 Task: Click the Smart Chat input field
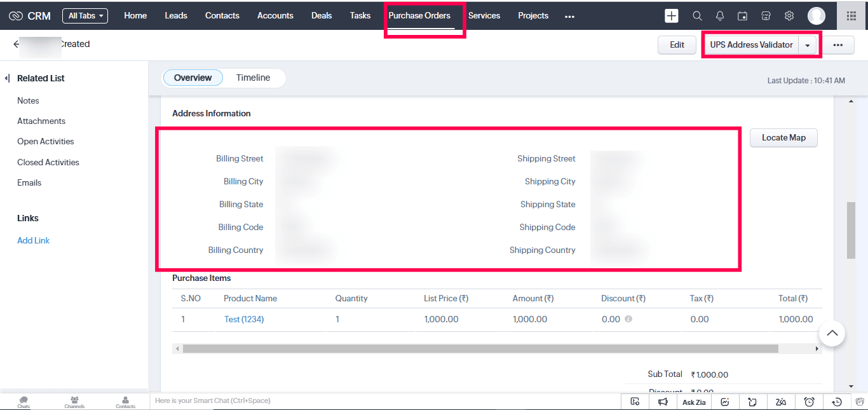point(384,400)
